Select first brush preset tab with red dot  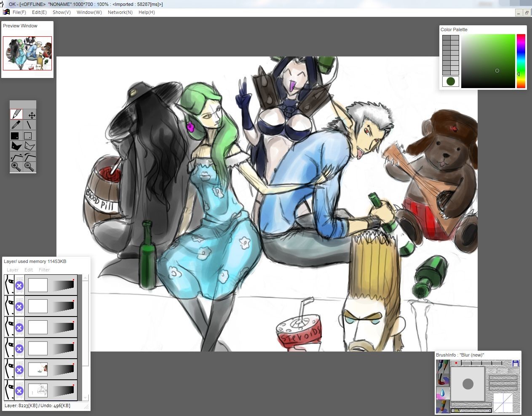pyautogui.click(x=456, y=363)
